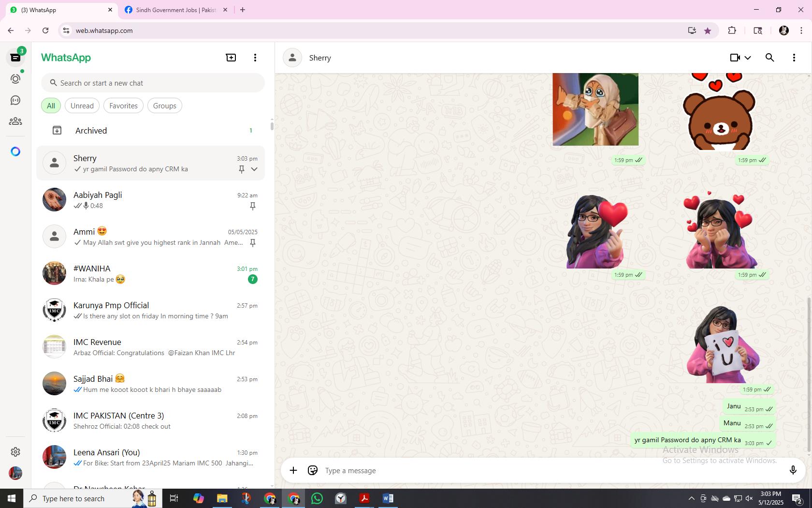The image size is (812, 508).
Task: Expand the Sherry chat row chevron
Action: tap(254, 169)
